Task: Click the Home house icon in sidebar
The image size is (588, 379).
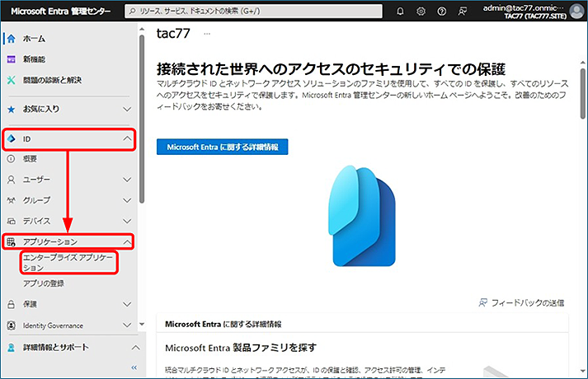Action: pos(12,39)
